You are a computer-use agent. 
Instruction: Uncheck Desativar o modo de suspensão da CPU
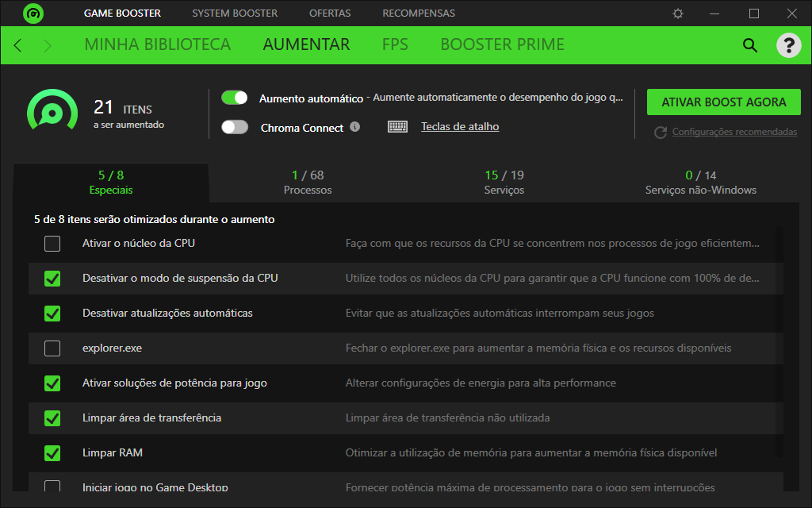[52, 279]
